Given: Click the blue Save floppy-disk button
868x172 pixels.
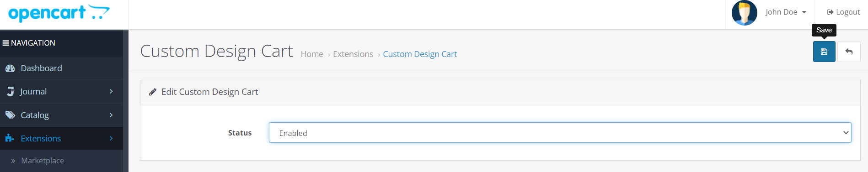Looking at the screenshot, I should pyautogui.click(x=824, y=52).
